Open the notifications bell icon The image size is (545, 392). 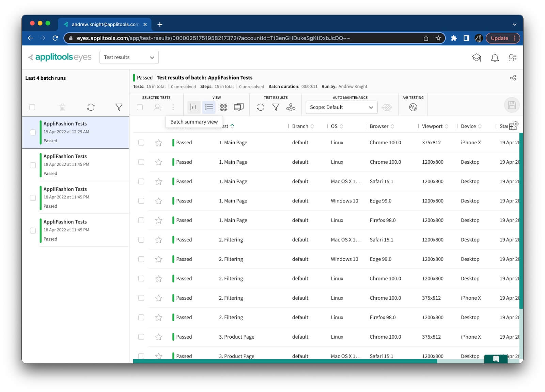[495, 58]
